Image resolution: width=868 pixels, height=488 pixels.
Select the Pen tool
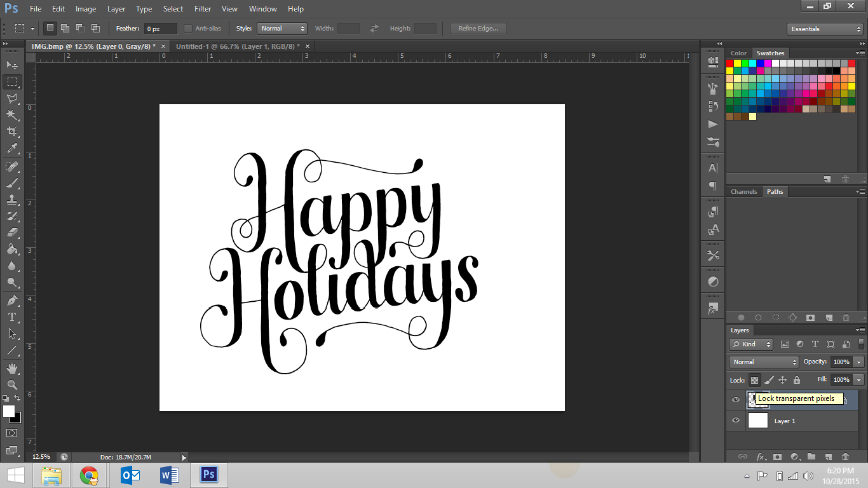(12, 301)
